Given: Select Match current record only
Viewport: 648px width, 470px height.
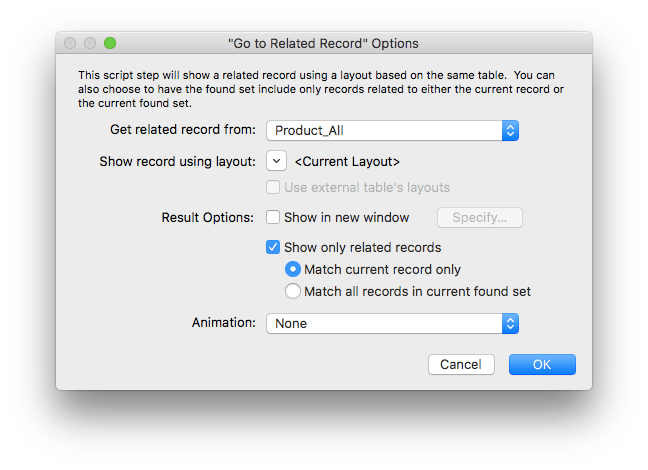Looking at the screenshot, I should [292, 269].
